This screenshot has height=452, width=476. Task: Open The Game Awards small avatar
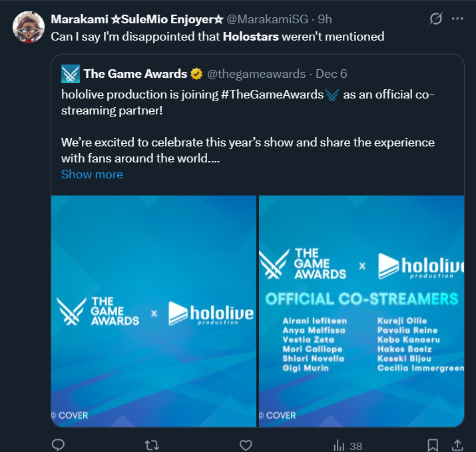click(x=71, y=74)
